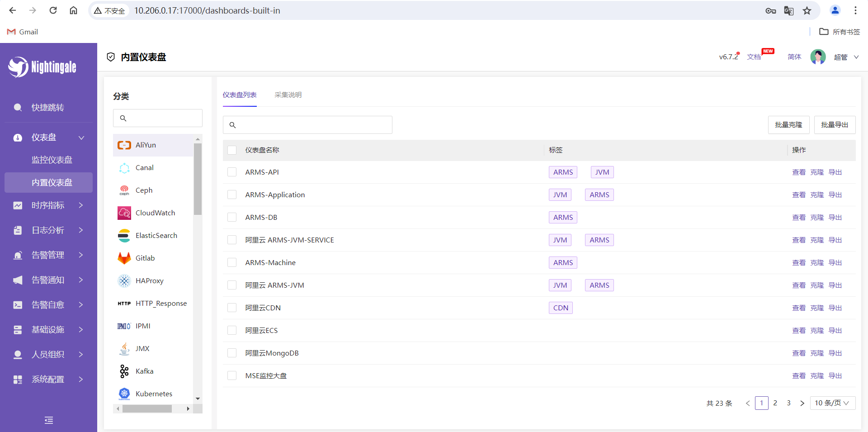Click the 批量导出 button
The width and height of the screenshot is (868, 432).
835,125
